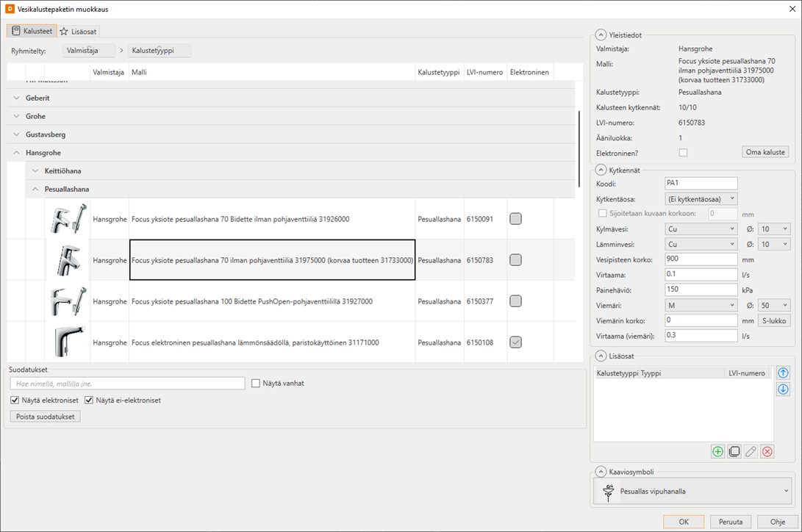Viewport: 802px width, 532px height.
Task: Click thumbnail of Focus 70 faucet 31975000
Action: coord(68,260)
